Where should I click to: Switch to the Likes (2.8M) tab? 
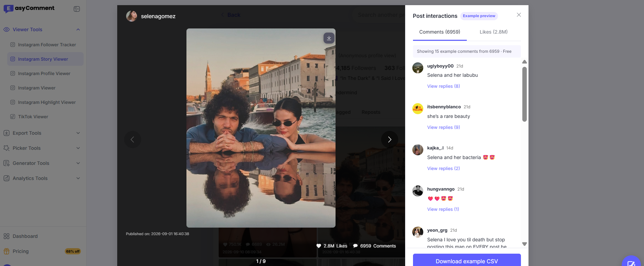494,32
